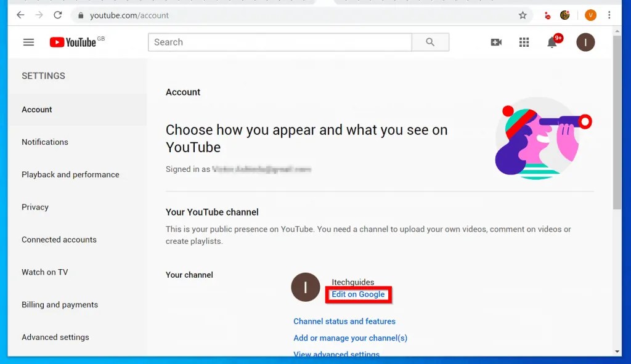
Task: Select Connected accounts in the sidebar
Action: [59, 240]
